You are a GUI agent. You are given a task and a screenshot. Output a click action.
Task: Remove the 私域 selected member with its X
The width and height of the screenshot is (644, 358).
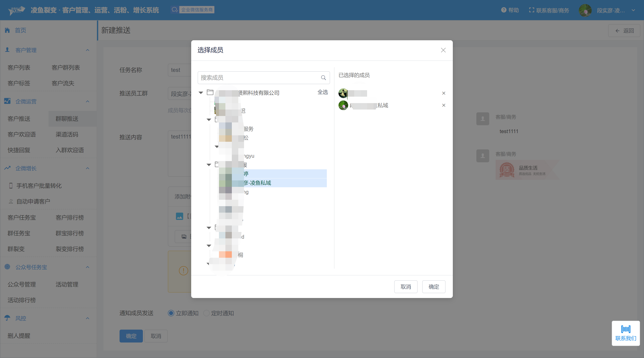444,105
